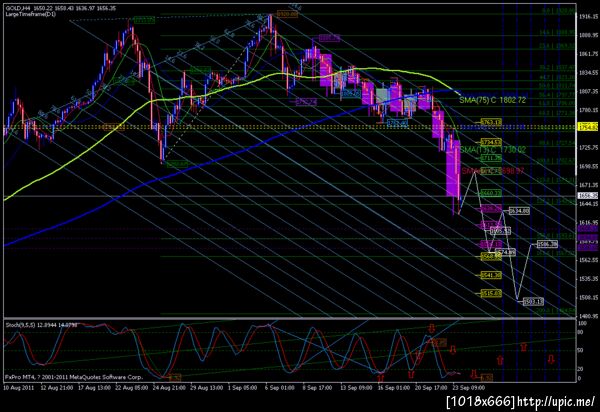Click the yellow 1734.52 level label
The height and width of the screenshot is (412, 600).
pyautogui.click(x=491, y=142)
